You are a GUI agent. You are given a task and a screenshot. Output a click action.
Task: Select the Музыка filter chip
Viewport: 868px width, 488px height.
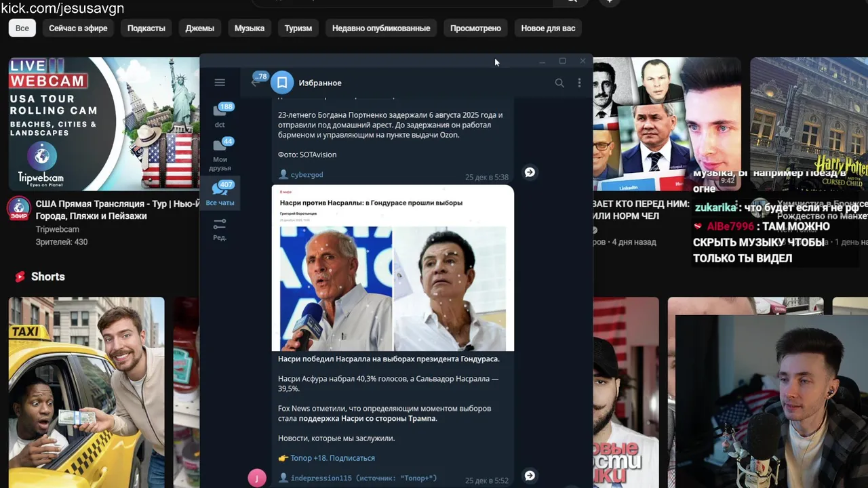(x=250, y=28)
